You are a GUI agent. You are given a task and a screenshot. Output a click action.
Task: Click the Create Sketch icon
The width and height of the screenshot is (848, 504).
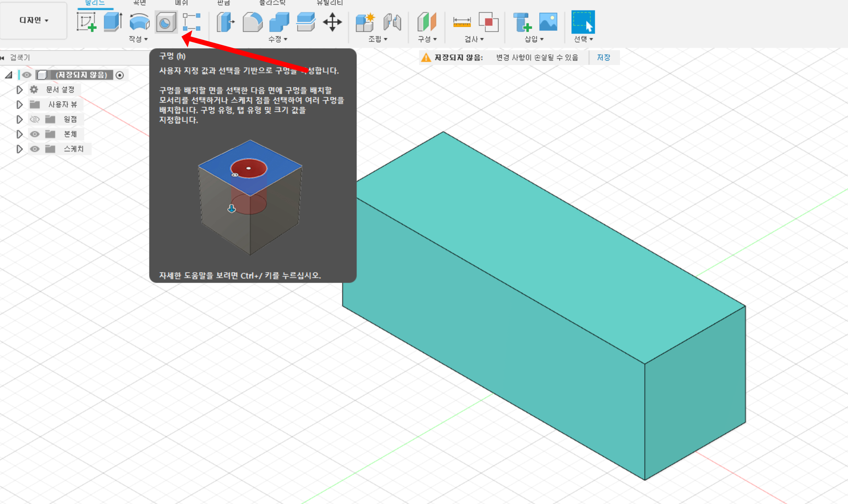(86, 22)
